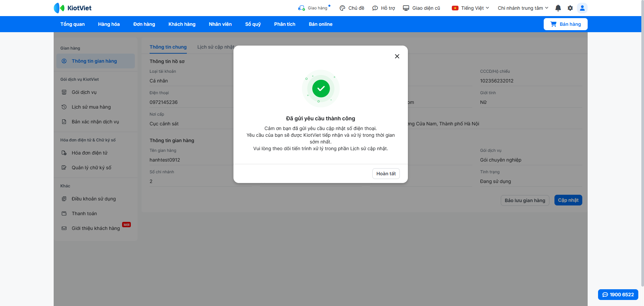The width and height of the screenshot is (644, 306).
Task: Click the Chủ đề palette icon
Action: point(342,8)
